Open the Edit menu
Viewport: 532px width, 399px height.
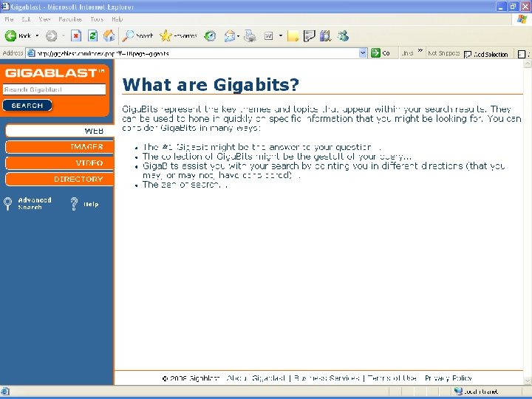click(x=26, y=19)
